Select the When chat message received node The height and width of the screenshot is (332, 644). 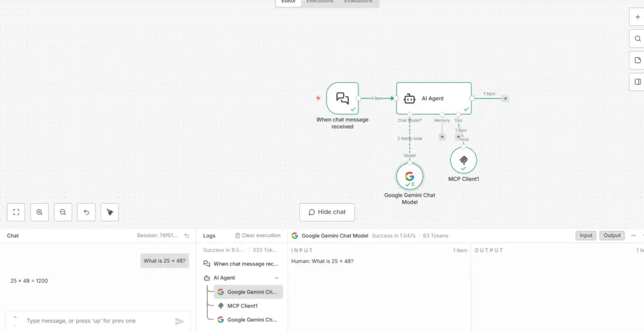343,98
